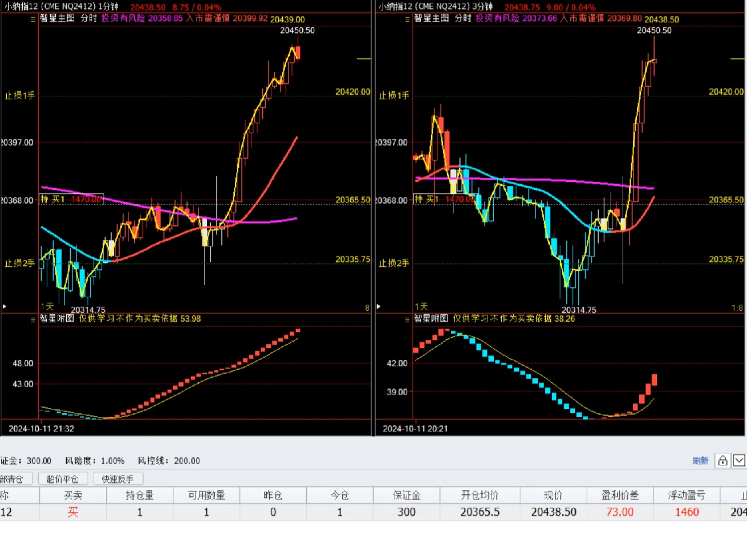Select 持仓量 column header
747x560 pixels.
[x=140, y=496]
